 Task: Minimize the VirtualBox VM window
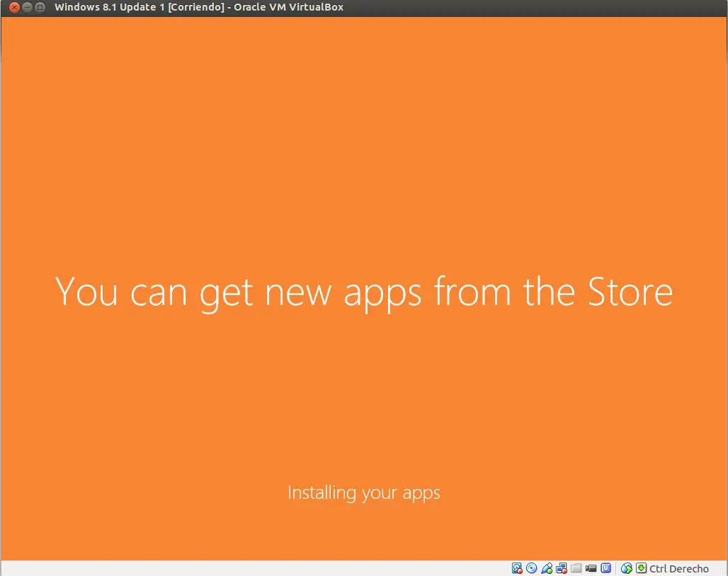click(x=27, y=7)
